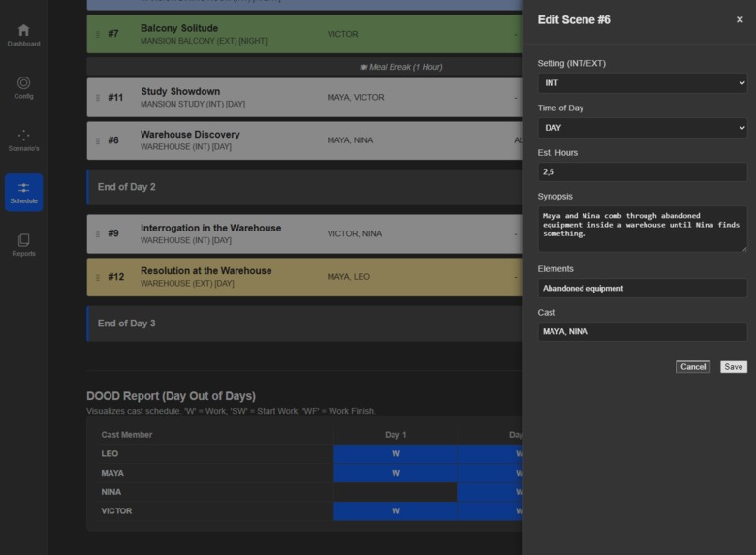
Task: Select the Balcony Solitude scene row
Action: coord(304,34)
